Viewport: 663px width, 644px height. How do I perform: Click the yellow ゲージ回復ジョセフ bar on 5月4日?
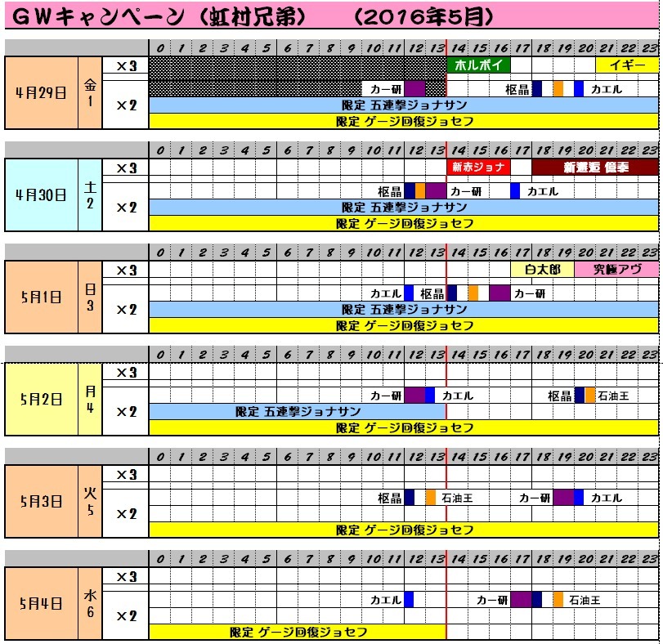pyautogui.click(x=297, y=632)
